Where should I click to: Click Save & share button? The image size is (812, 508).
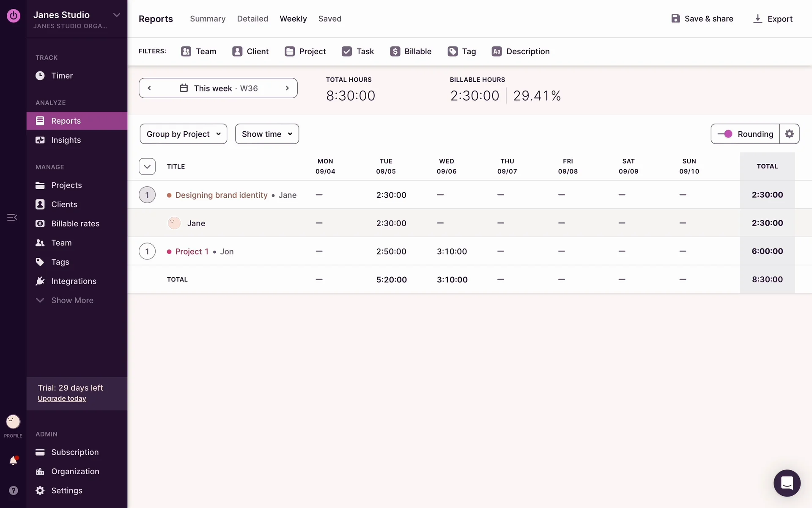pos(702,19)
